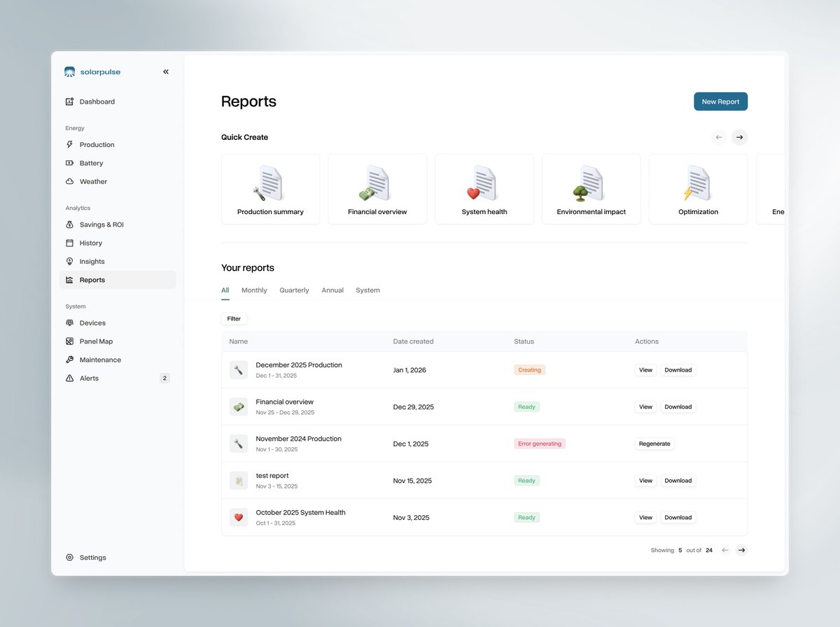Screen dimensions: 840x627
Task: Click heart icon of October 2025 System Health row
Action: [239, 518]
